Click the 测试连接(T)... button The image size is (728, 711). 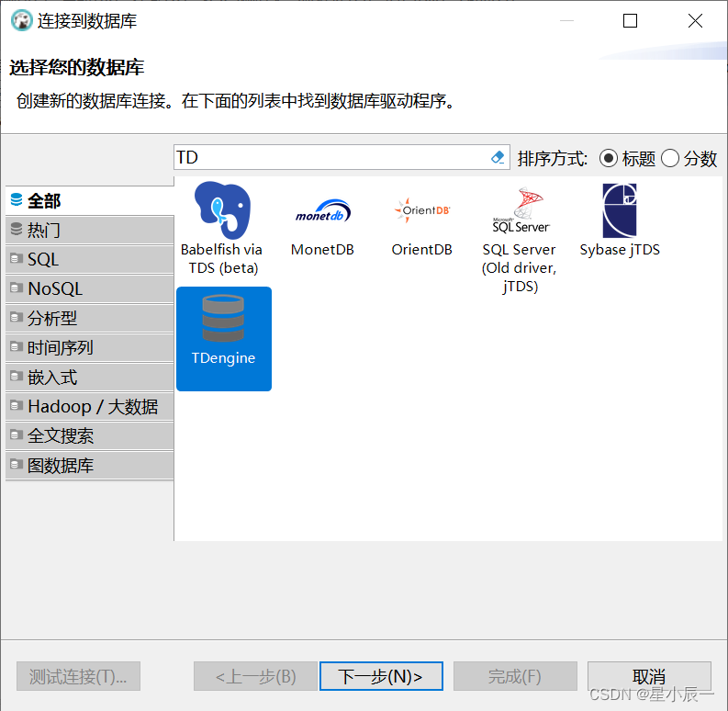[x=78, y=676]
